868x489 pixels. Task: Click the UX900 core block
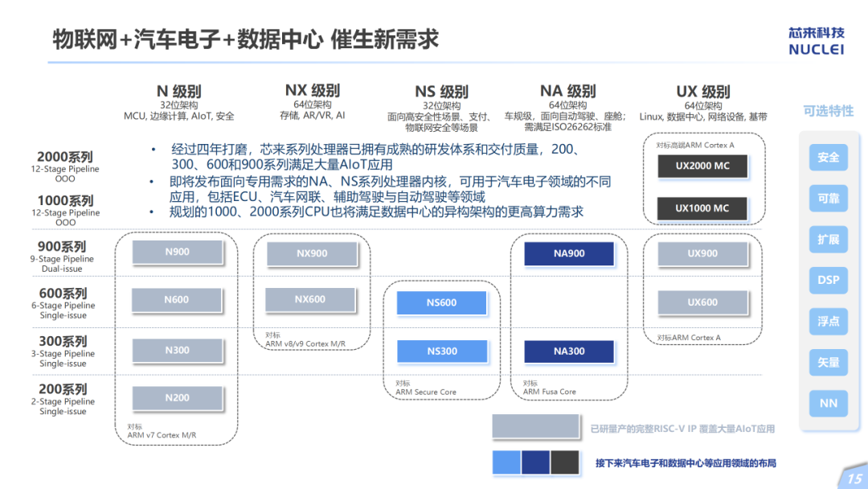[702, 253]
